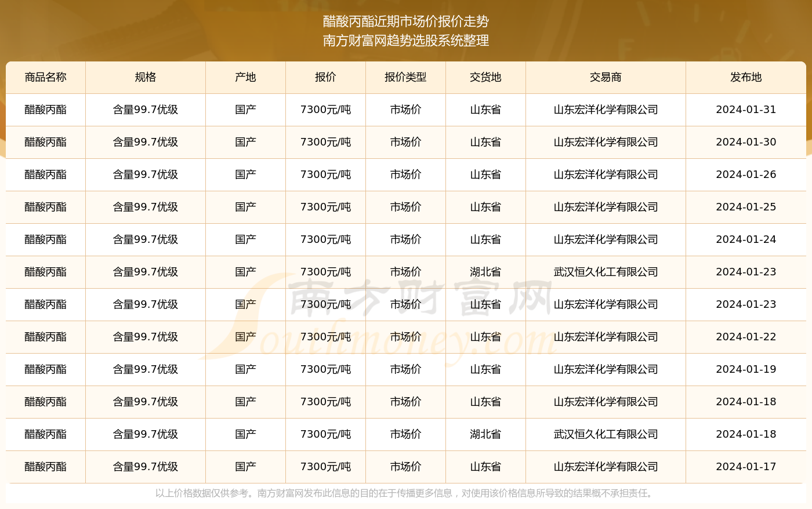Click the 规格 column header
Image resolution: width=812 pixels, height=509 pixels.
[146, 77]
